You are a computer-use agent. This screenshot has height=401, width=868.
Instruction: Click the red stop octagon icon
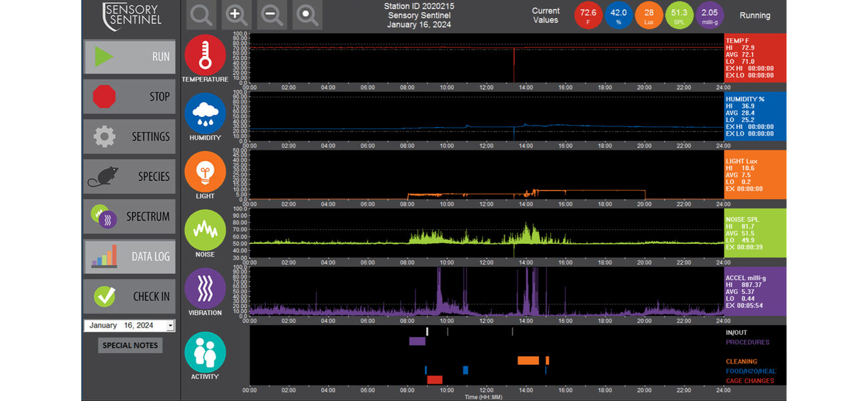[x=103, y=96]
